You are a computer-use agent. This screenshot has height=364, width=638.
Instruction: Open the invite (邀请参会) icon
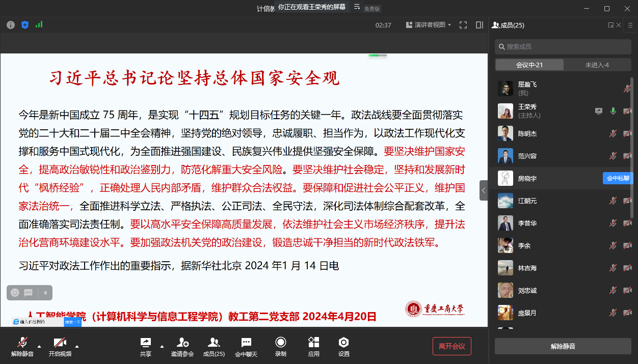(x=182, y=346)
